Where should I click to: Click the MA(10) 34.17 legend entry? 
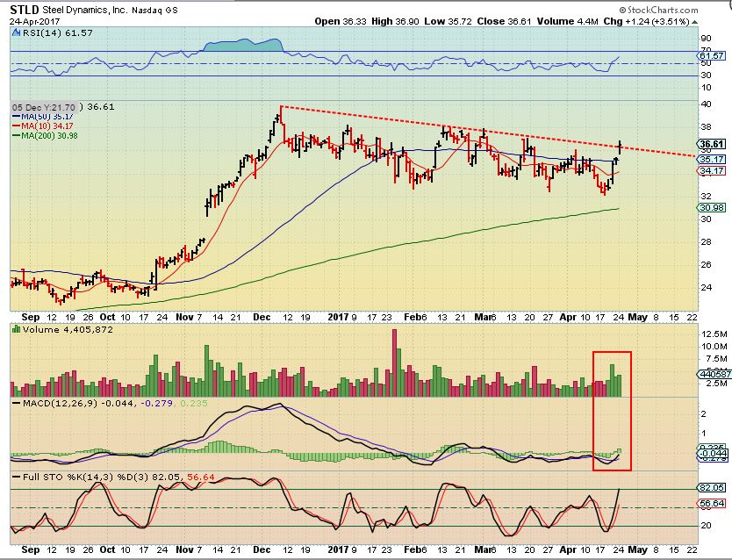click(43, 126)
